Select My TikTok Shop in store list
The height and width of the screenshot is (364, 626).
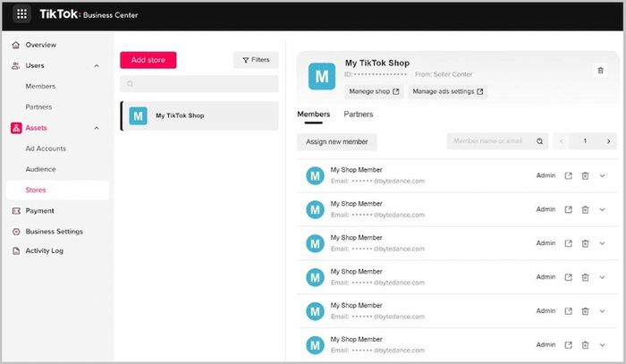click(x=199, y=115)
